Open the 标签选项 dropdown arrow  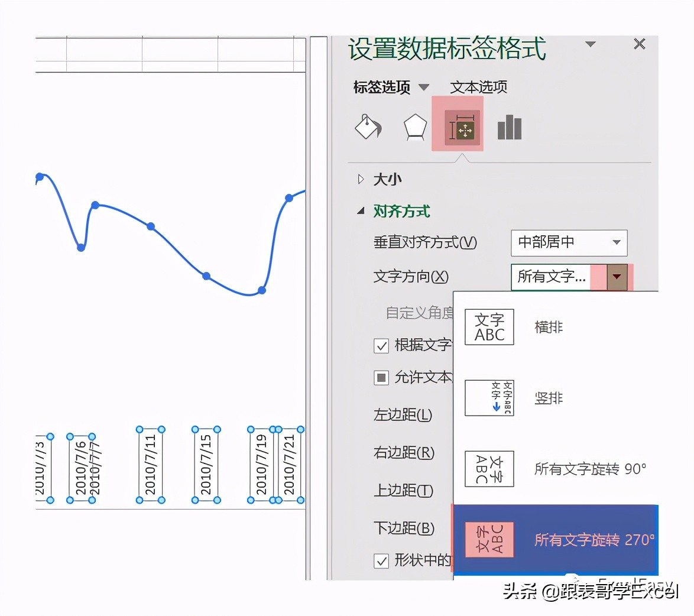coord(424,87)
